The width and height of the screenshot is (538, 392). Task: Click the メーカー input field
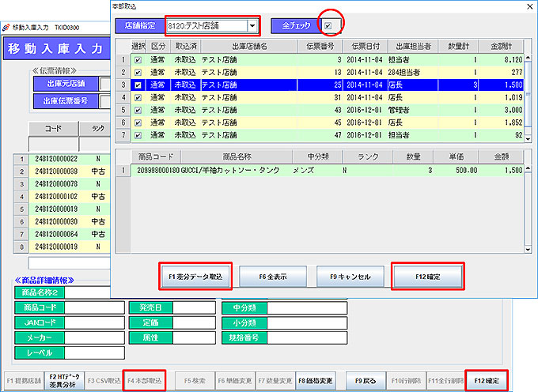(94, 337)
